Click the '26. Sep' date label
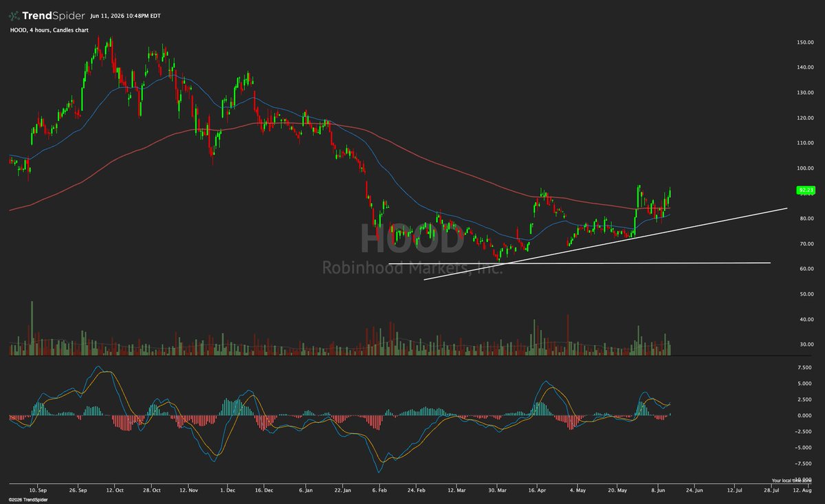This screenshot has width=825, height=504. click(78, 492)
